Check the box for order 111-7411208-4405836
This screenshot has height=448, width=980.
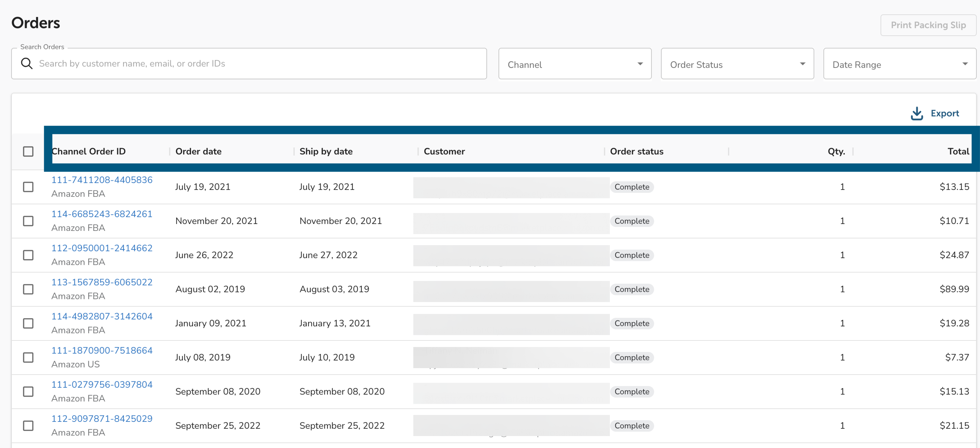coord(28,187)
